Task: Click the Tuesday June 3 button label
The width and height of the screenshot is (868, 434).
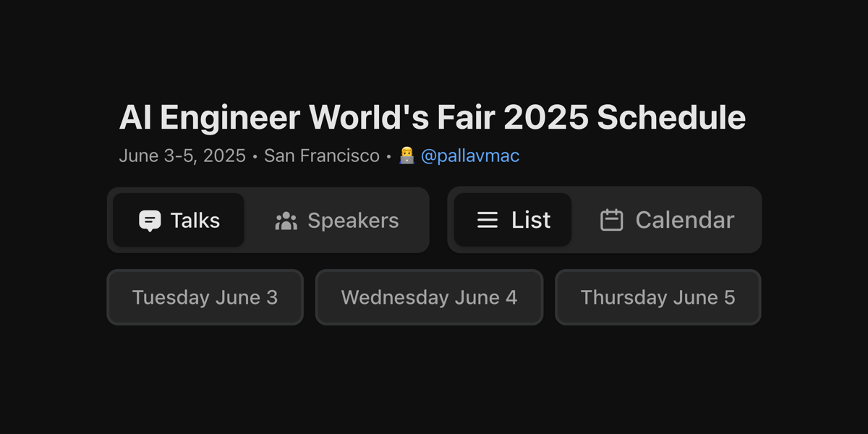Action: click(x=205, y=297)
